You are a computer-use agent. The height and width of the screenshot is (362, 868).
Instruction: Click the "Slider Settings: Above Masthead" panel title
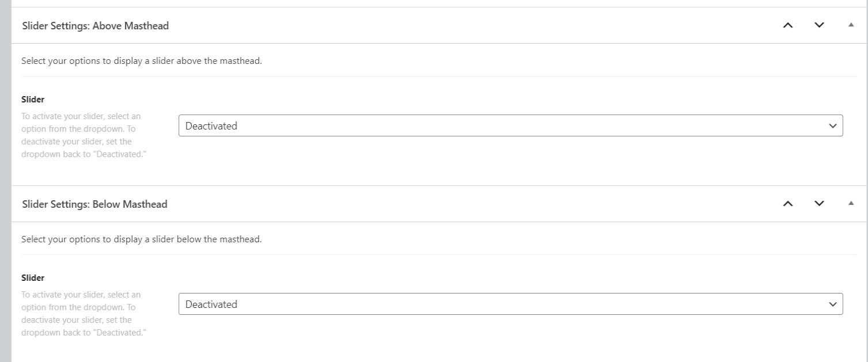pyautogui.click(x=95, y=26)
